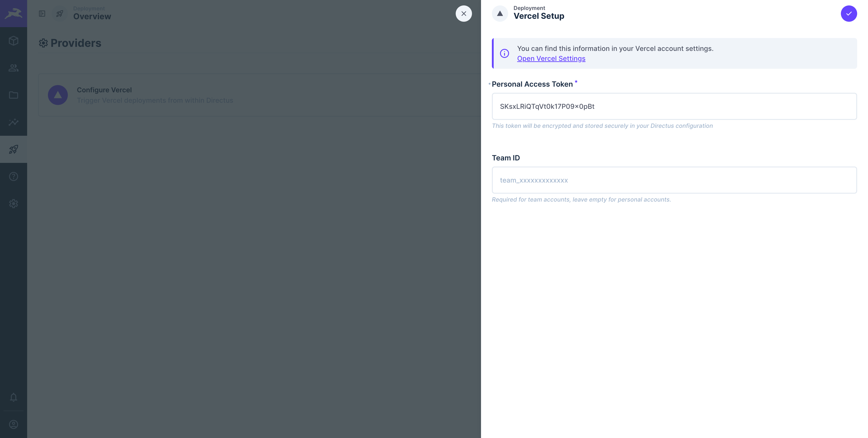The width and height of the screenshot is (868, 438).
Task: Save Vercel Setup with checkmark button
Action: [x=849, y=14]
